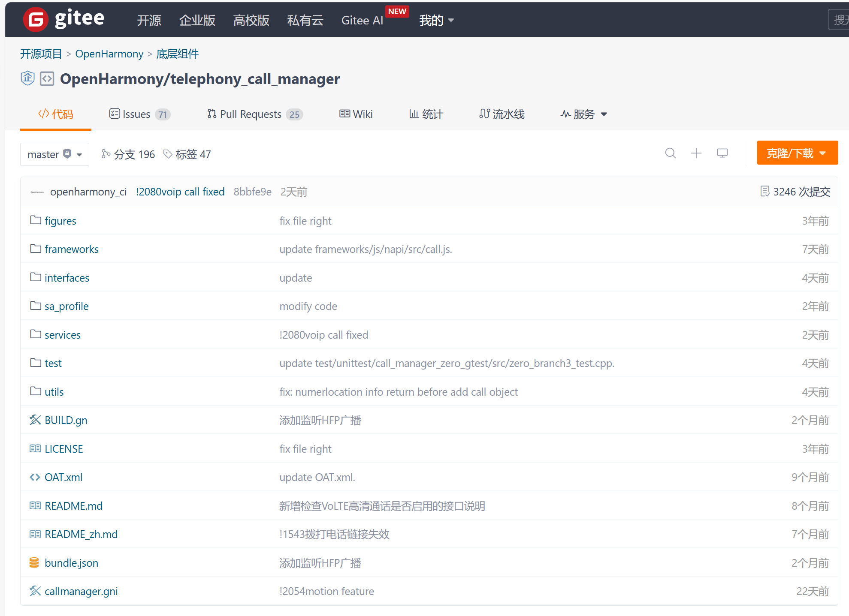Click the OAT.xml code brackets icon

tap(35, 477)
